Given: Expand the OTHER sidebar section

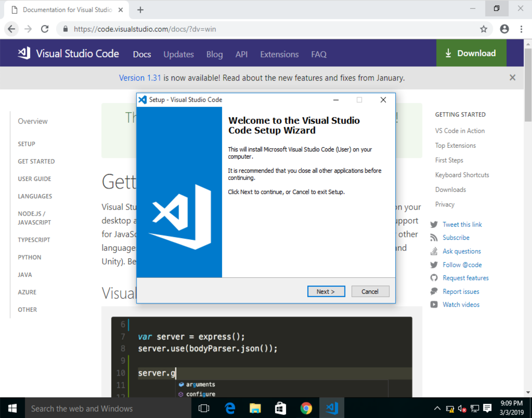Looking at the screenshot, I should tap(27, 310).
